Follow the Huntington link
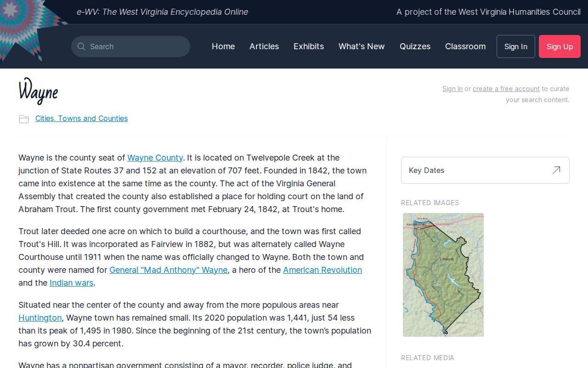 40,317
